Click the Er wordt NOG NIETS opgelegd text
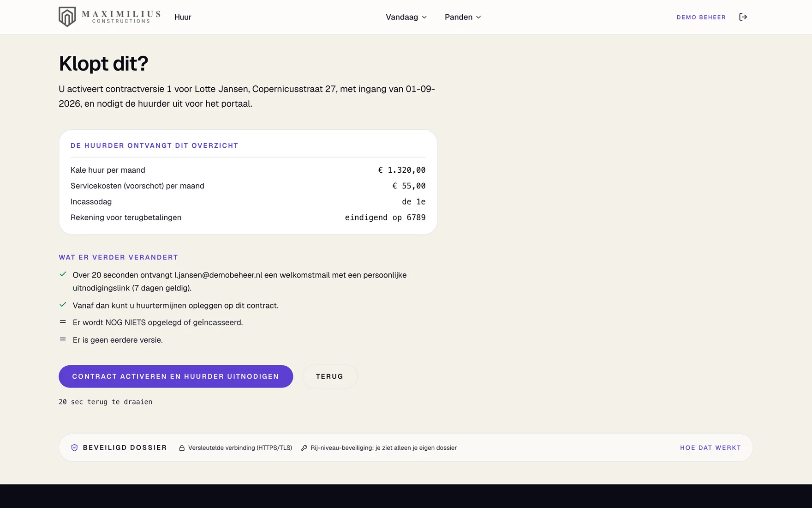812x508 pixels. tap(158, 322)
